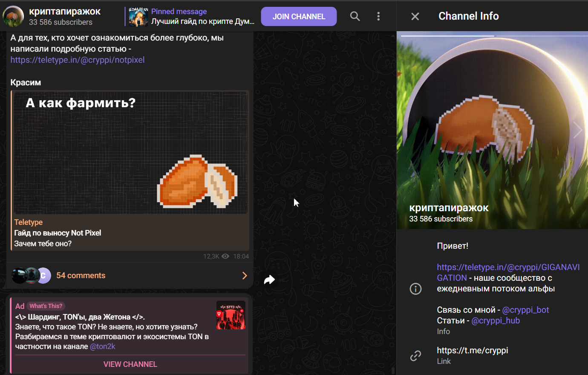The height and width of the screenshot is (375, 588).
Task: Click the Ad label in the sponsored message
Action: pos(20,306)
